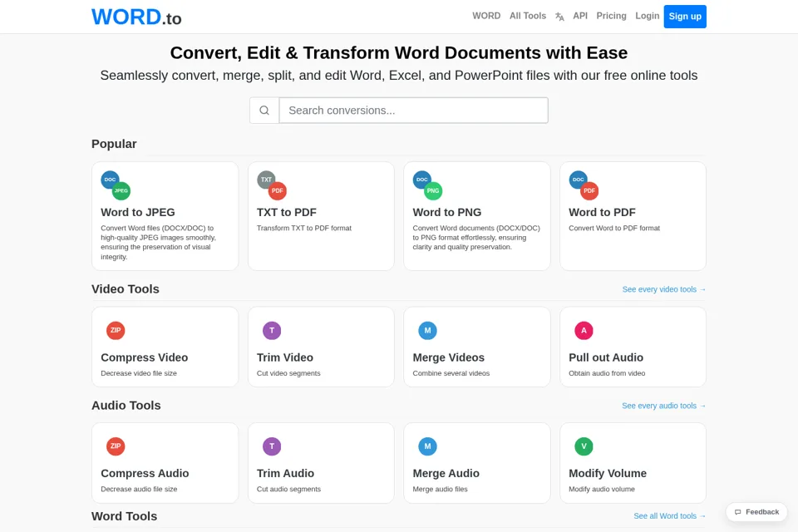Click the language translate icon in navbar

pyautogui.click(x=559, y=17)
